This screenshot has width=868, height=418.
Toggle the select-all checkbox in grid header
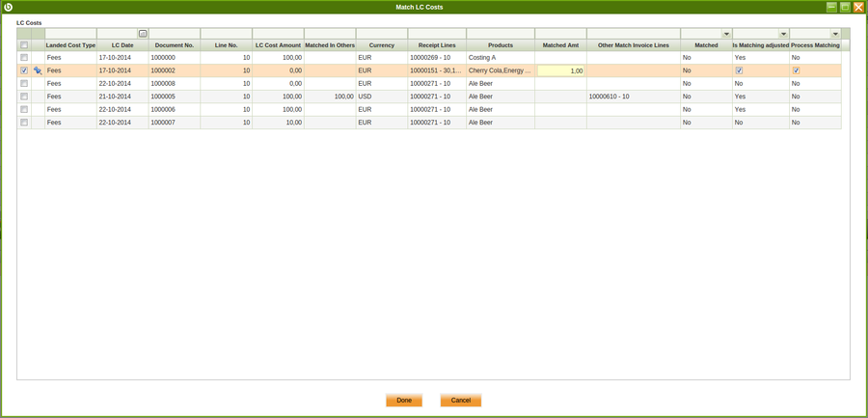pyautogui.click(x=24, y=45)
